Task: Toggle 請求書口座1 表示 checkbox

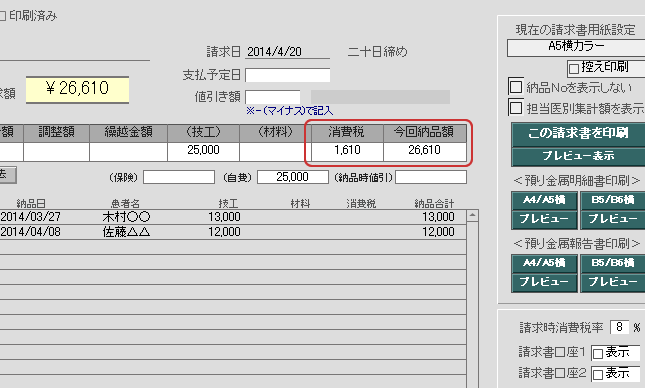Action: pyautogui.click(x=598, y=353)
